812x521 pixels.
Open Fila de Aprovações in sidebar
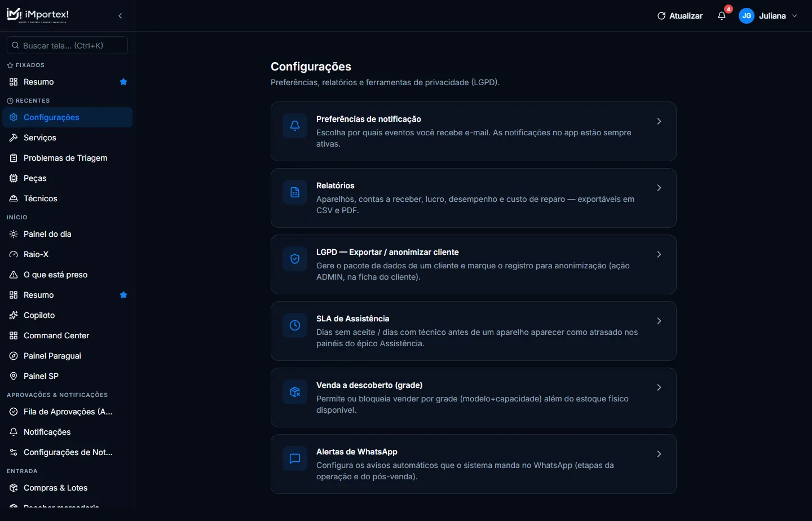click(x=67, y=412)
